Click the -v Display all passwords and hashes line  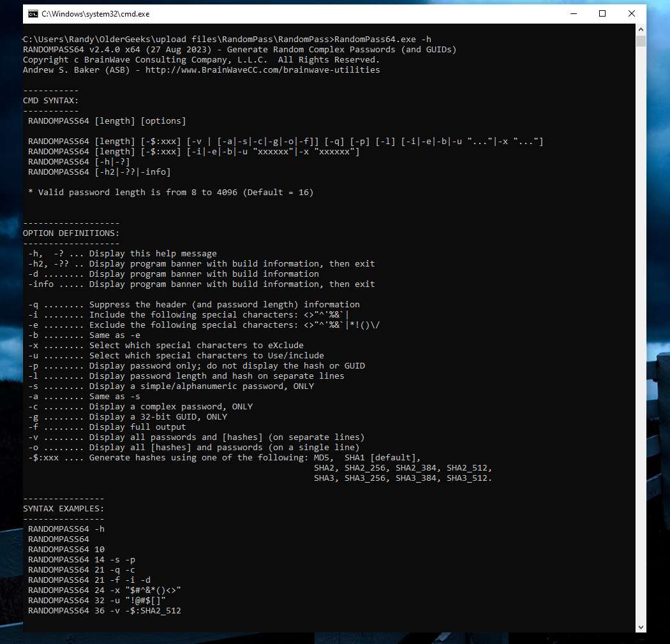click(x=197, y=437)
